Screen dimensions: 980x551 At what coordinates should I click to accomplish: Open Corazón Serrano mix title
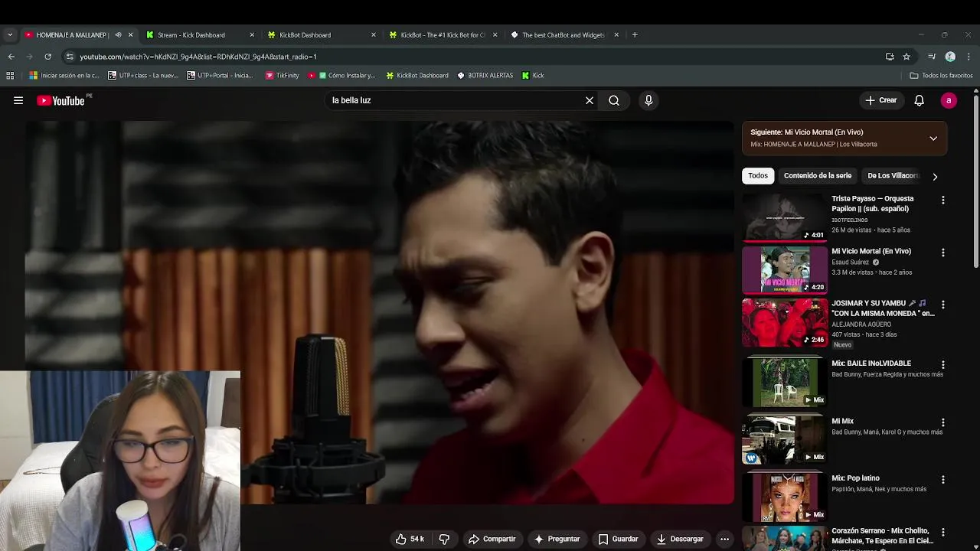pos(880,536)
